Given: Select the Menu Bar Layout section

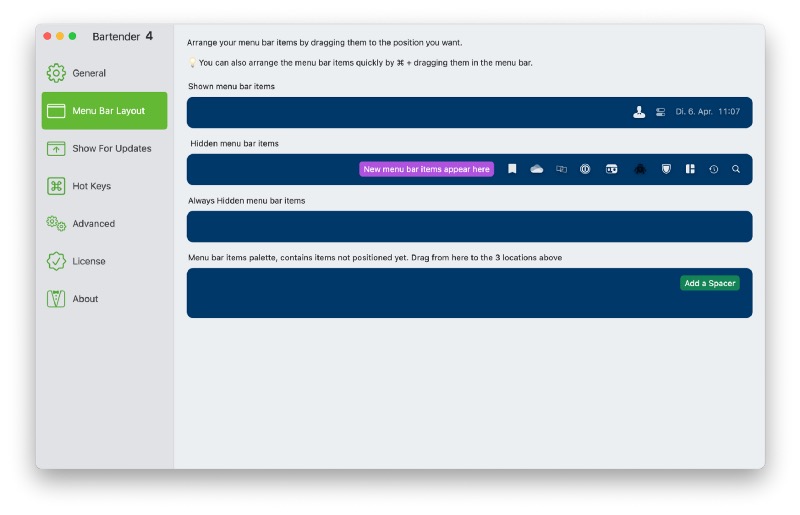Looking at the screenshot, I should tap(104, 111).
